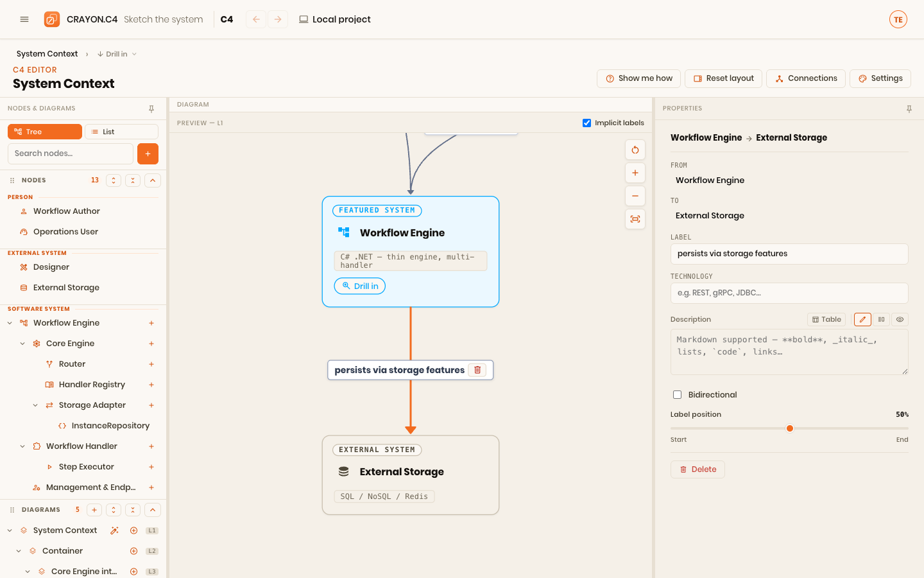
Task: Click the Description markdown textarea
Action: pos(789,352)
